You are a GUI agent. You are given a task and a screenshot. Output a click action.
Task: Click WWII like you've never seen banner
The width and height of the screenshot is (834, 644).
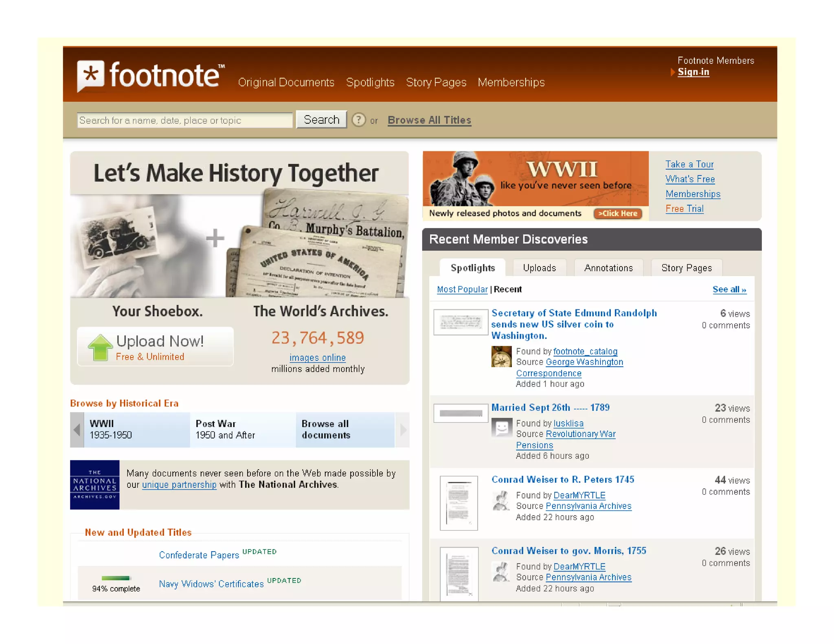pyautogui.click(x=535, y=186)
